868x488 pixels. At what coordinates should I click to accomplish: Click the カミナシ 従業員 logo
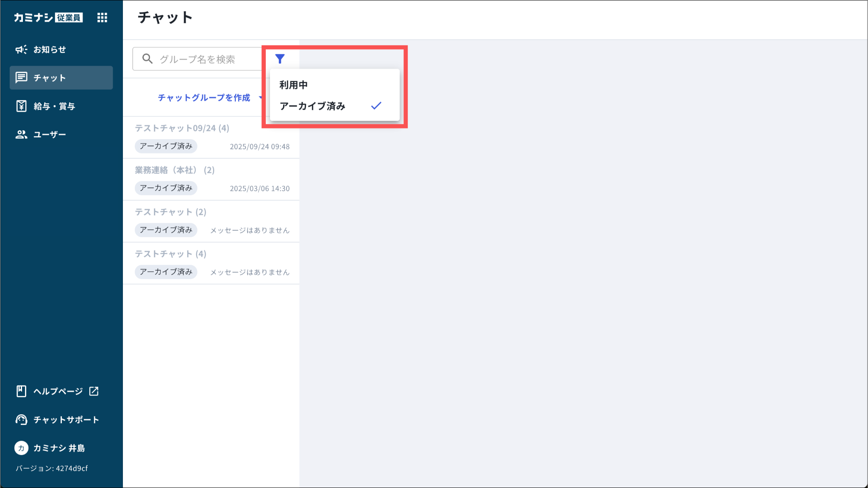pyautogui.click(x=48, y=17)
